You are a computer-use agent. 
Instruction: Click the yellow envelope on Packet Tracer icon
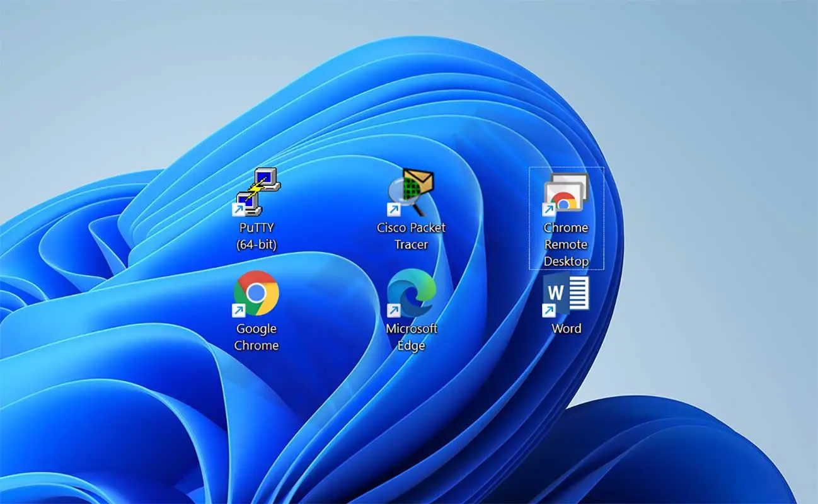[420, 180]
